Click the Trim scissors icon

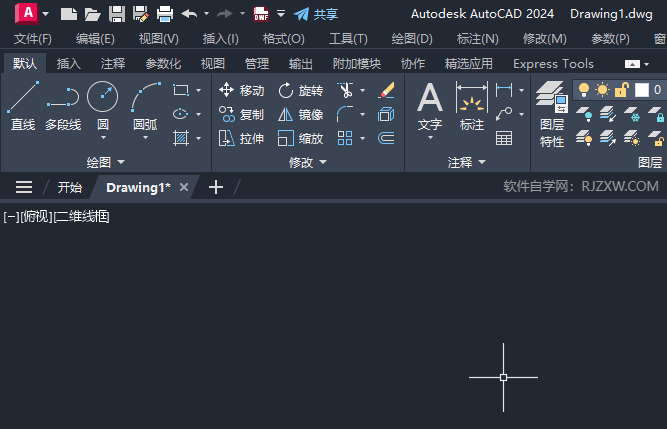[x=345, y=90]
